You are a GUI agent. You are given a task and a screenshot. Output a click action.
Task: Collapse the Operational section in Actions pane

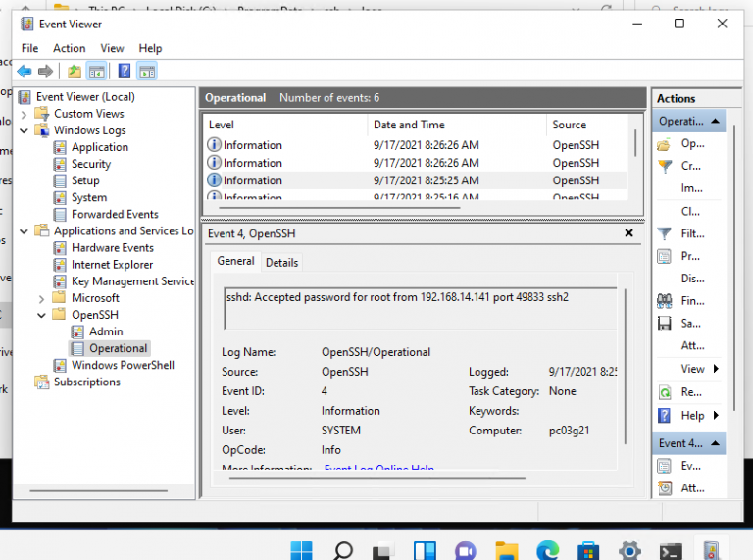pos(716,122)
